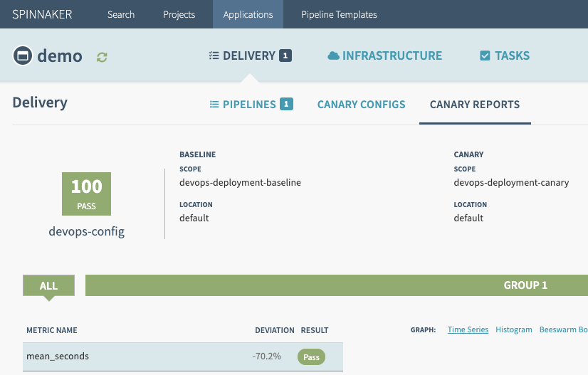Switch graph to Beeswarm view
Image resolution: width=588 pixels, height=375 pixels.
562,329
